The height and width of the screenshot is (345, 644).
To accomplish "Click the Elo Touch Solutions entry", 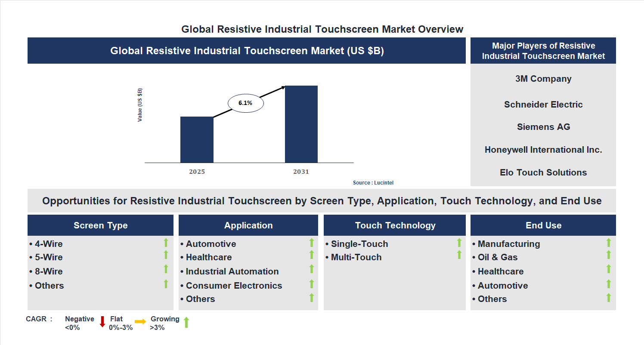I will tap(543, 172).
